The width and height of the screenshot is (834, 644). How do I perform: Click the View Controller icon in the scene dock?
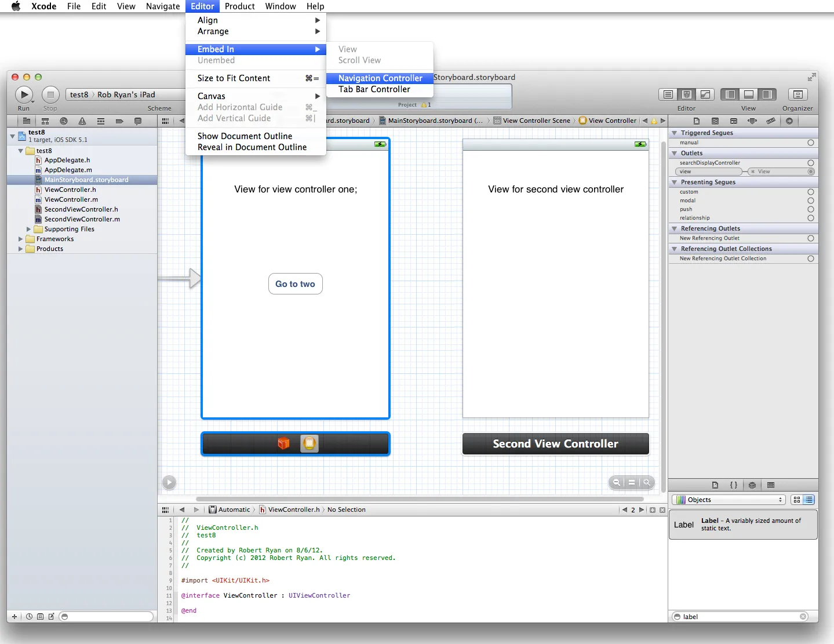point(309,443)
